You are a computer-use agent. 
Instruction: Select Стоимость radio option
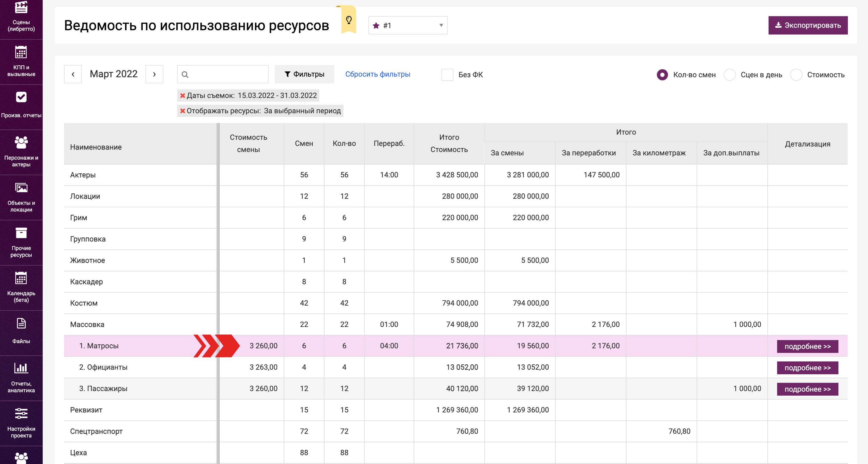(796, 74)
